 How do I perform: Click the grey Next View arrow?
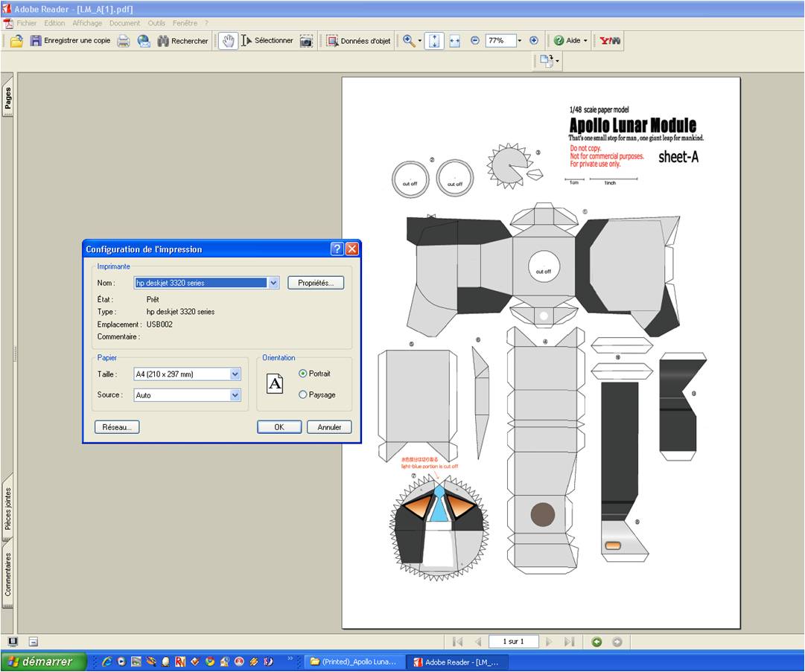617,641
